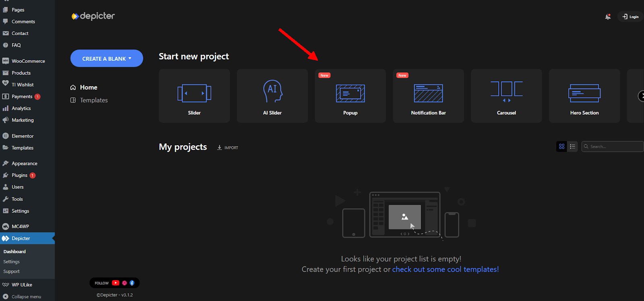This screenshot has height=301, width=644.
Task: Open the notifications bell icon
Action: point(608,16)
